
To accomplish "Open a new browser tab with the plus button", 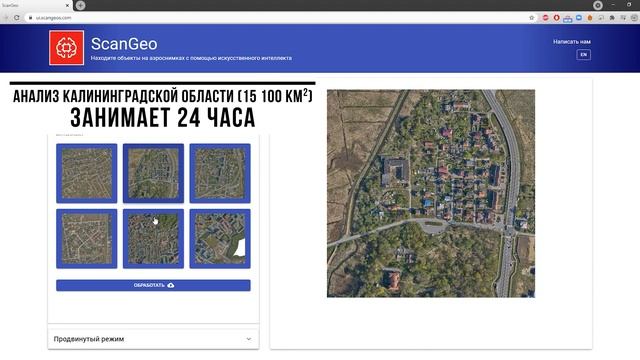I will point(80,5).
